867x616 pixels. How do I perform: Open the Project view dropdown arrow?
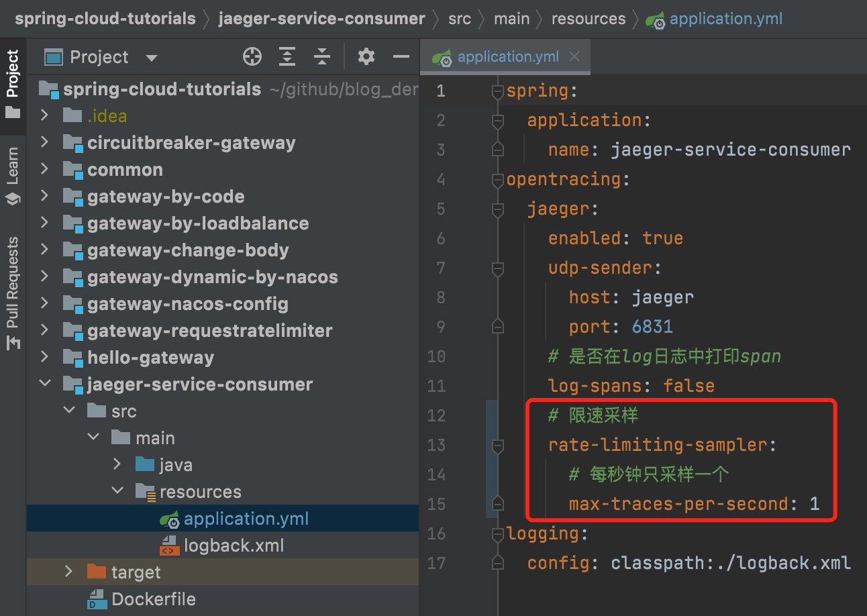click(x=152, y=58)
